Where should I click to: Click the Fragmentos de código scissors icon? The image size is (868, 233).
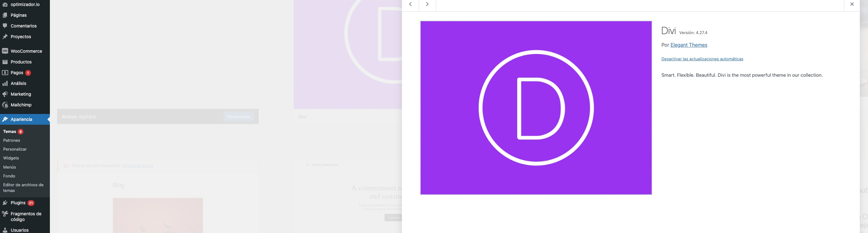point(5,214)
